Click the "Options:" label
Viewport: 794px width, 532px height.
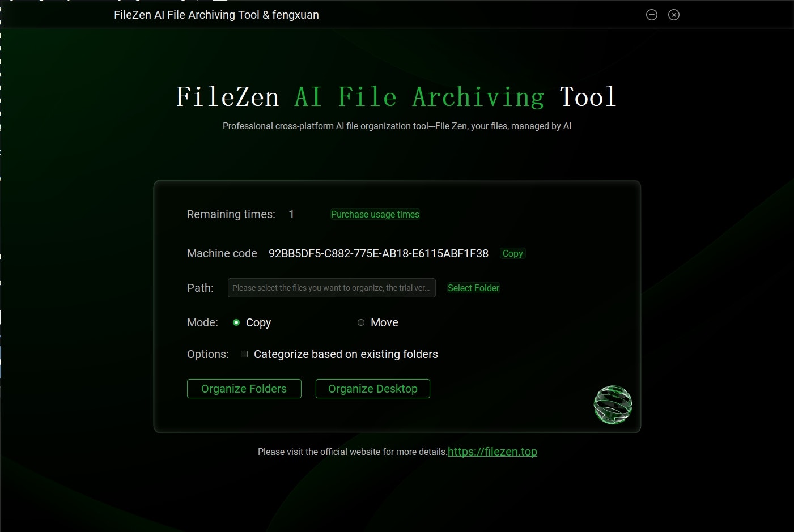(207, 354)
